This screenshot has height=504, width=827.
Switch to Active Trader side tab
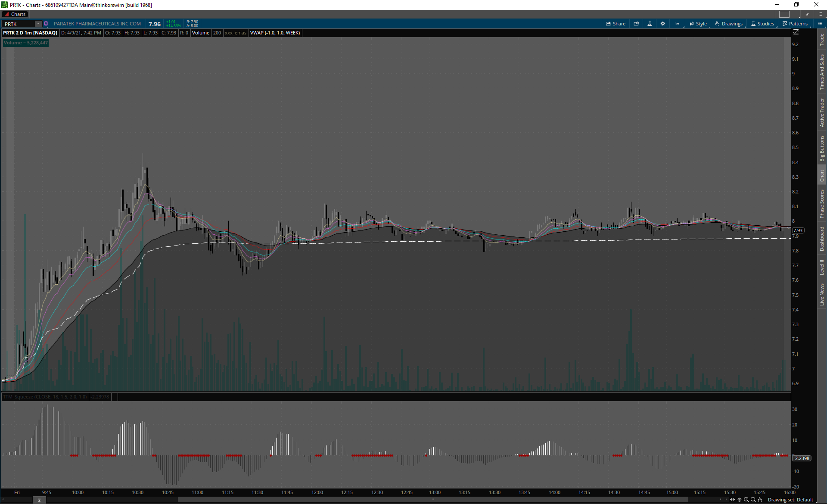(x=822, y=112)
